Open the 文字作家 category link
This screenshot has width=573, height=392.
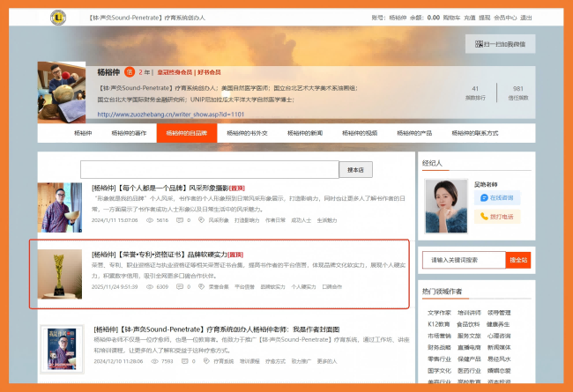tap(438, 312)
